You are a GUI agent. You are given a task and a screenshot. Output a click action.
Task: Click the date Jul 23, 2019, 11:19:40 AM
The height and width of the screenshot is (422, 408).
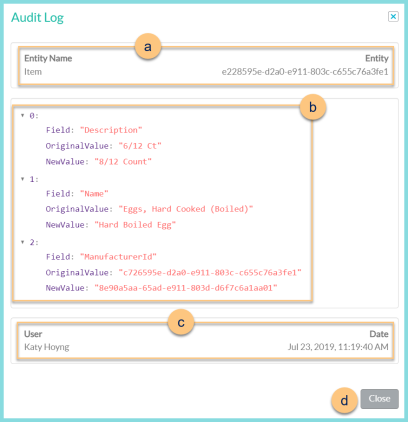[x=338, y=347]
